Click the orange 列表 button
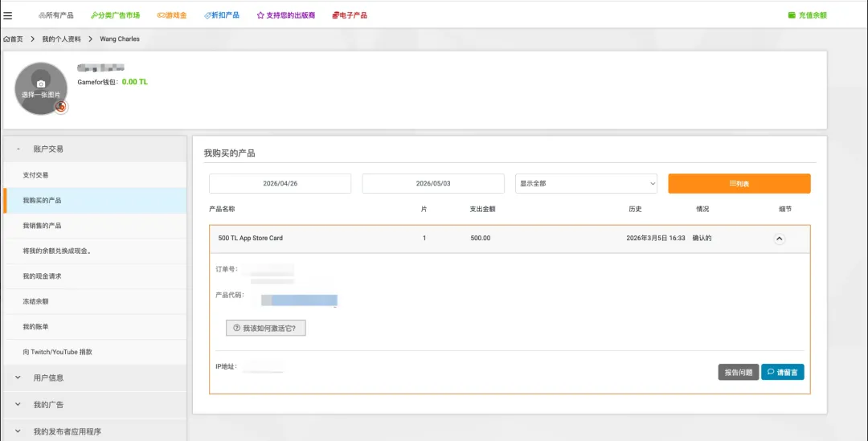 [739, 184]
